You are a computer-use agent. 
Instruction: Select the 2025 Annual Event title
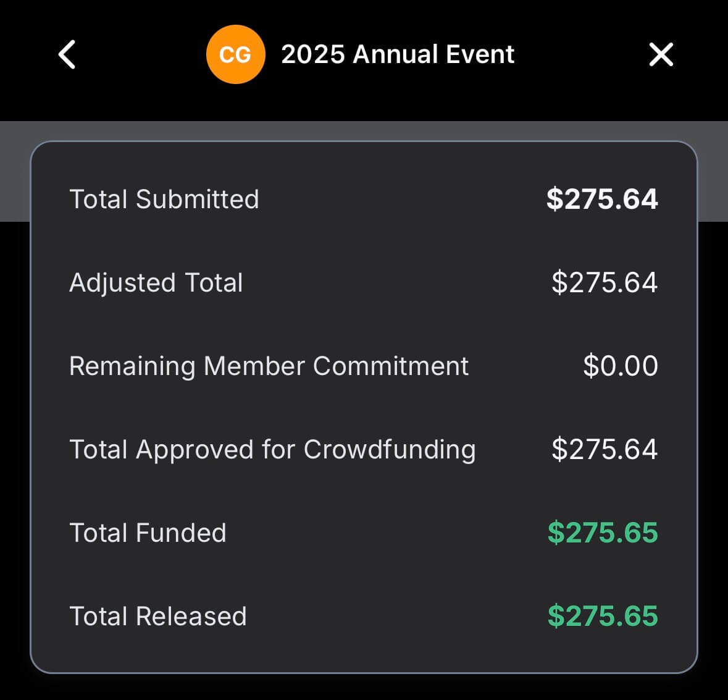[x=397, y=54]
